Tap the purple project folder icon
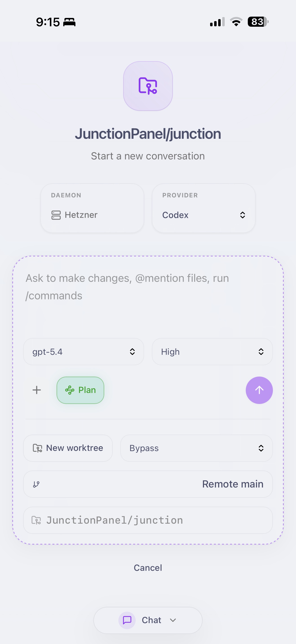296x644 pixels. tap(148, 86)
